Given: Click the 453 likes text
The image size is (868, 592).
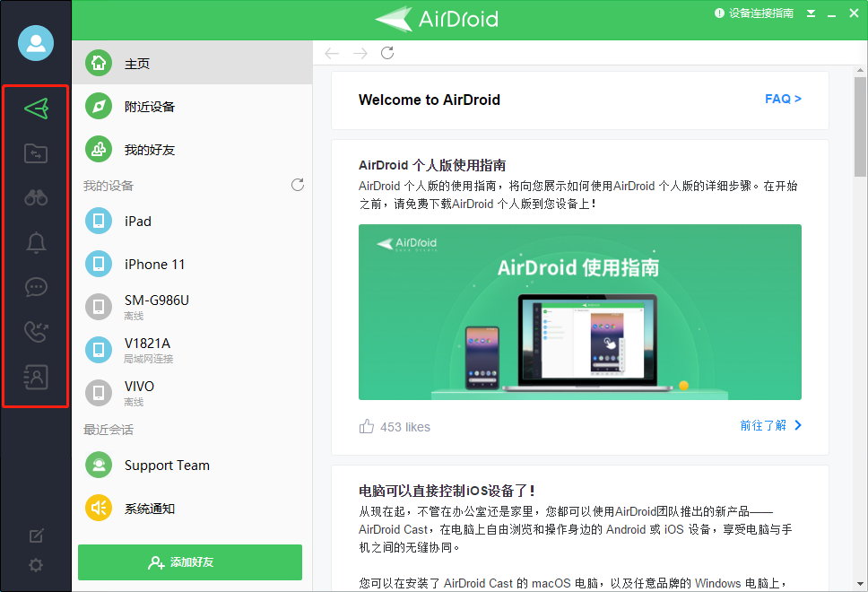Looking at the screenshot, I should 405,427.
